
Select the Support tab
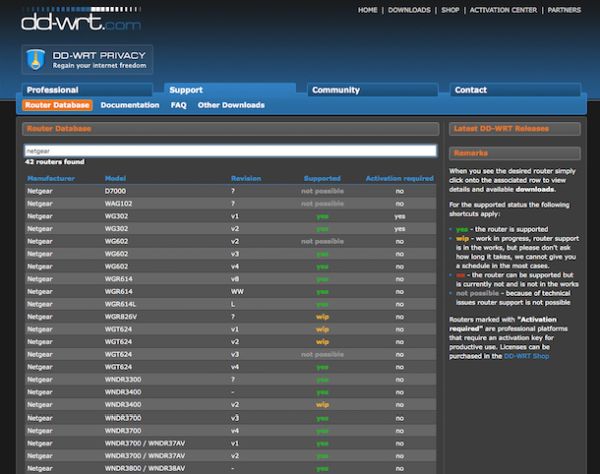pos(230,90)
